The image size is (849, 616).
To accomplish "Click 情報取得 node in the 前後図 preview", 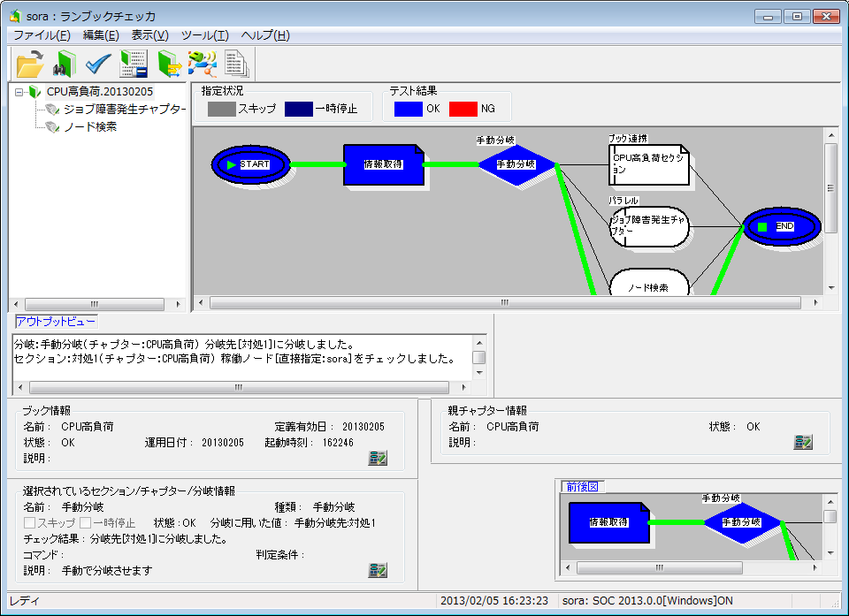I will point(608,522).
